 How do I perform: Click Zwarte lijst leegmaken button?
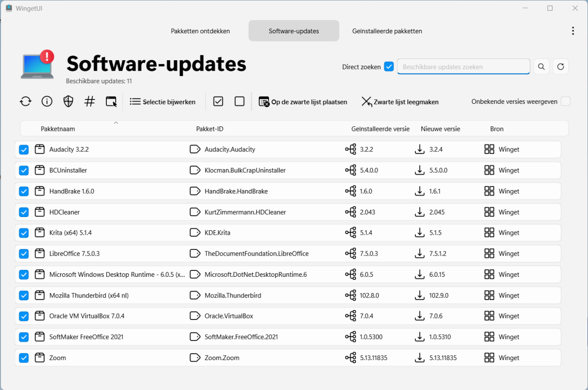point(400,102)
